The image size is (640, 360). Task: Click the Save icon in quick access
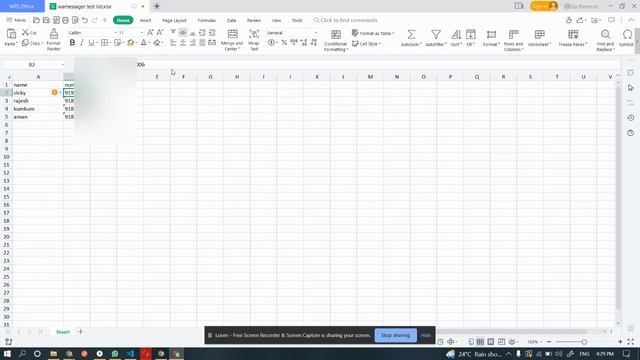(x=46, y=20)
